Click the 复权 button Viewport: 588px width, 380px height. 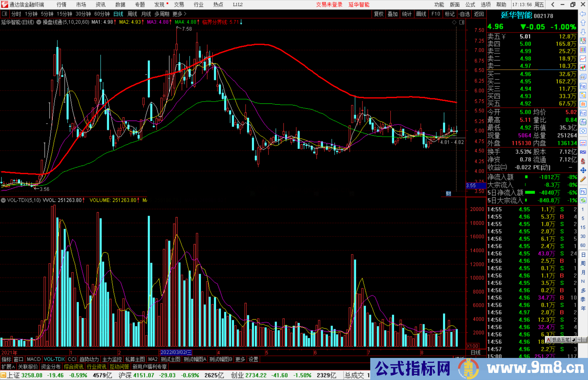[x=379, y=14]
